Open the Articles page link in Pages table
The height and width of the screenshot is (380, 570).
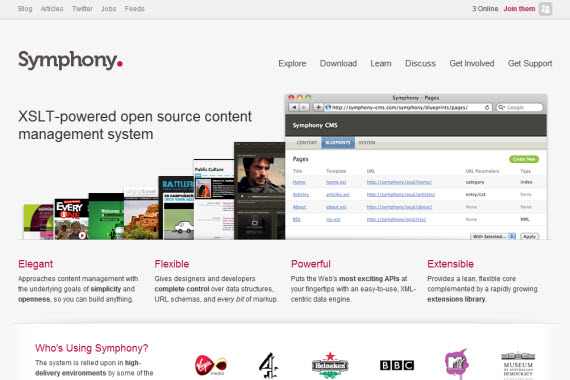click(x=301, y=195)
